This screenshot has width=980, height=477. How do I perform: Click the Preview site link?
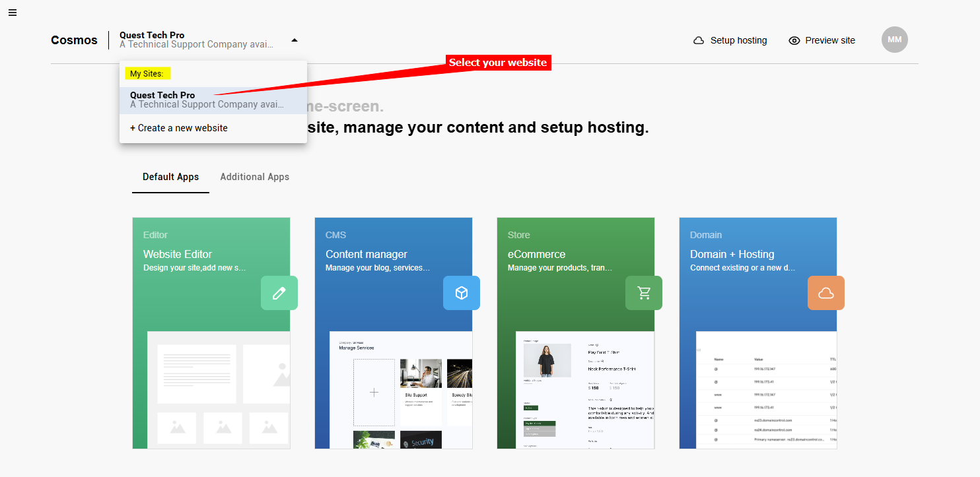pos(830,40)
